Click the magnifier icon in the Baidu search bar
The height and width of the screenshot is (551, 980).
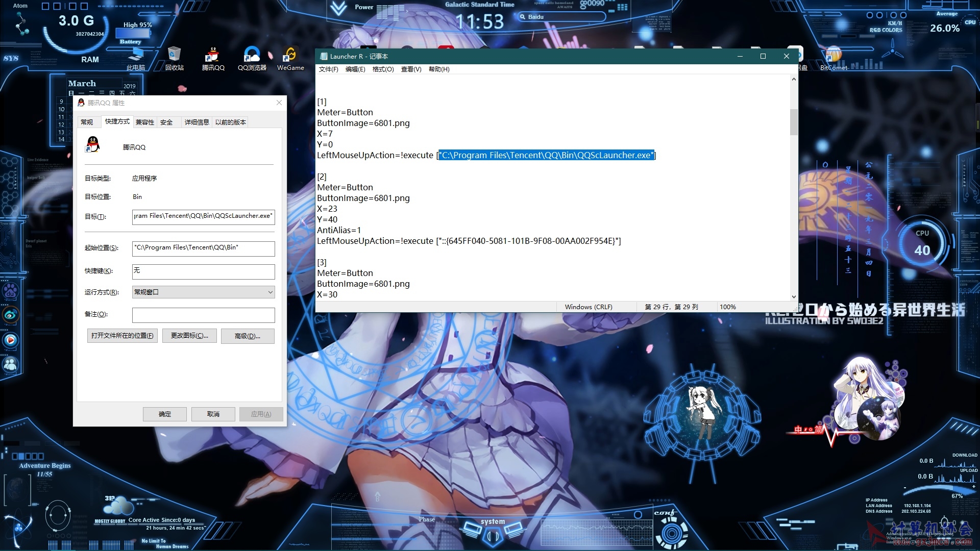523,17
